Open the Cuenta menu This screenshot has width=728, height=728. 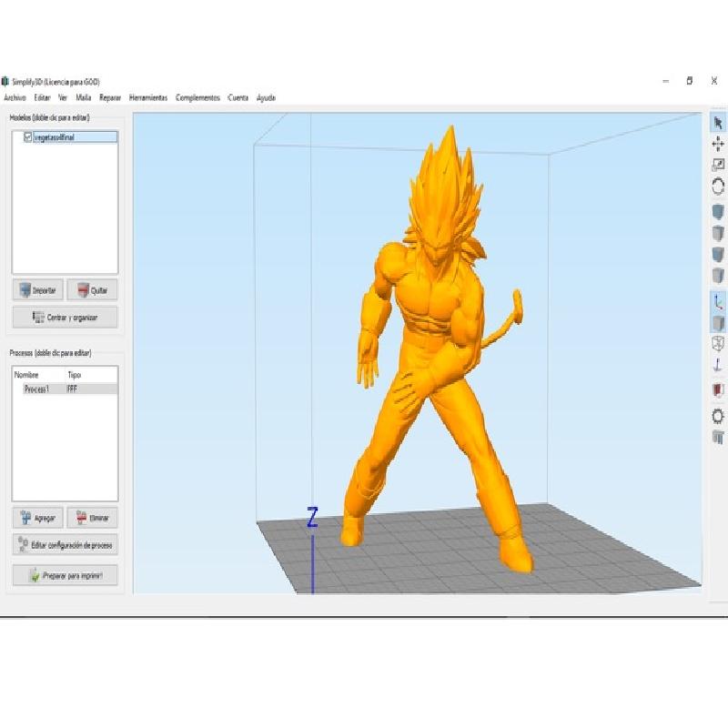coord(238,97)
